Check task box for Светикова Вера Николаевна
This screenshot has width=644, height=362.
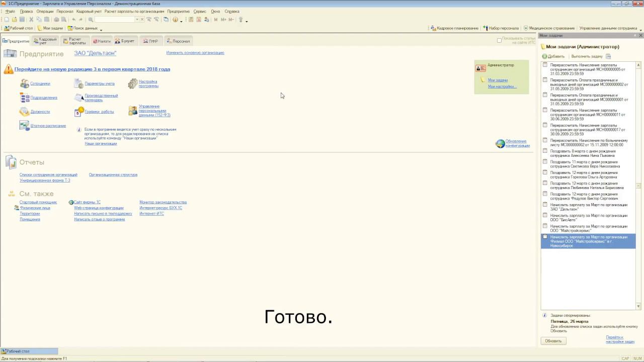545,162
